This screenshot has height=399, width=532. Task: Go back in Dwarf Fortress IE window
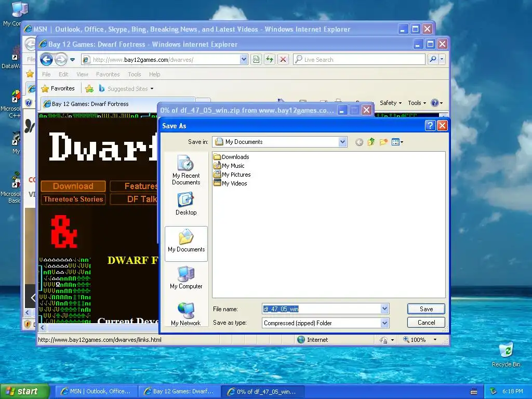coord(46,60)
